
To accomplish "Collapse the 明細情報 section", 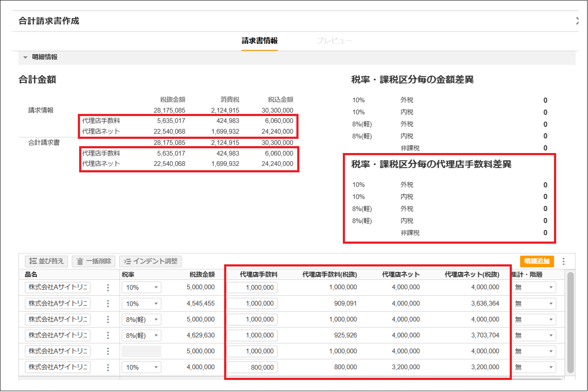I will click(x=25, y=57).
